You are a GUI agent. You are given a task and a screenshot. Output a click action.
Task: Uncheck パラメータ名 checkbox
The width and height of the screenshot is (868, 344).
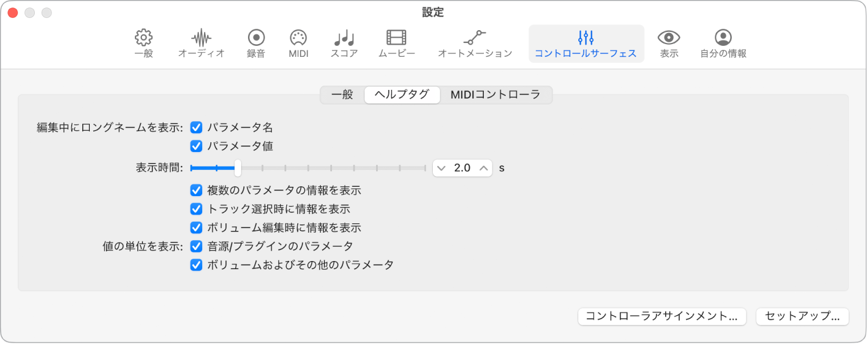pos(195,127)
